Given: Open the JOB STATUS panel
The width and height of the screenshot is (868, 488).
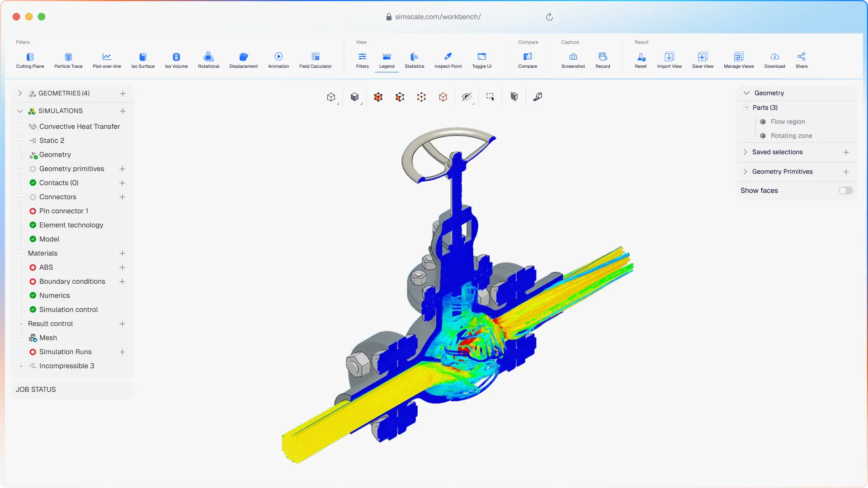Looking at the screenshot, I should [x=72, y=389].
